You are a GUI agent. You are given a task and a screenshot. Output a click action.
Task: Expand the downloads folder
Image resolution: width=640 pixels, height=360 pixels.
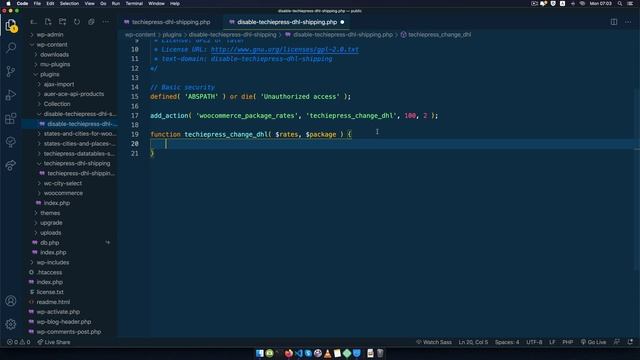[x=54, y=54]
